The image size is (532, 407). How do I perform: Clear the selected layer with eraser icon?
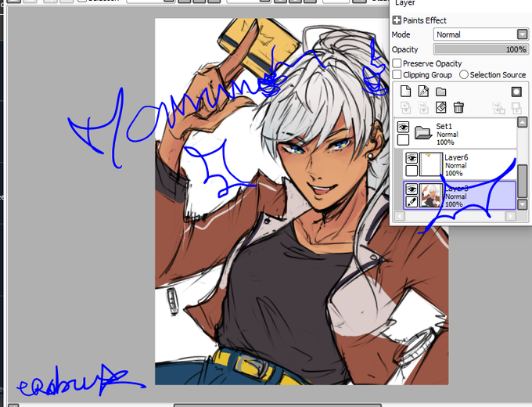[440, 108]
